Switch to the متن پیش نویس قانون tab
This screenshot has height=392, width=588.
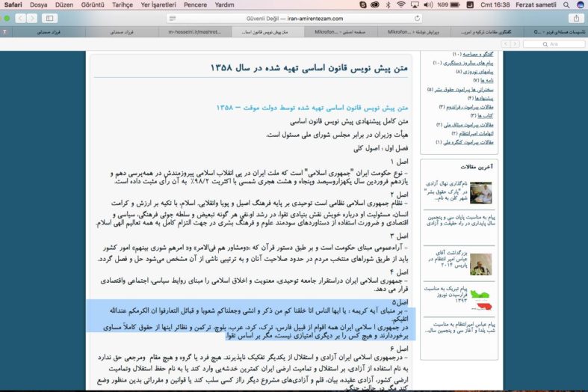[267, 32]
